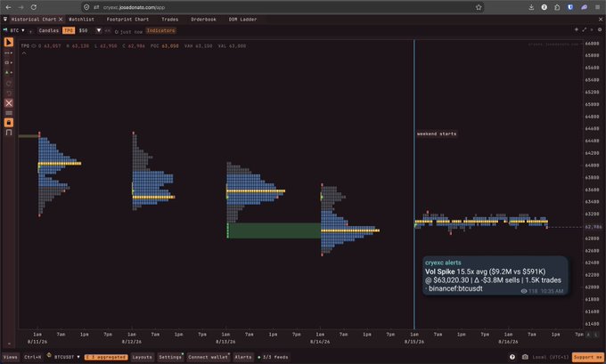The width and height of the screenshot is (606, 364).
Task: Click the A auto-scale button at axis corner
Action: coord(588,335)
